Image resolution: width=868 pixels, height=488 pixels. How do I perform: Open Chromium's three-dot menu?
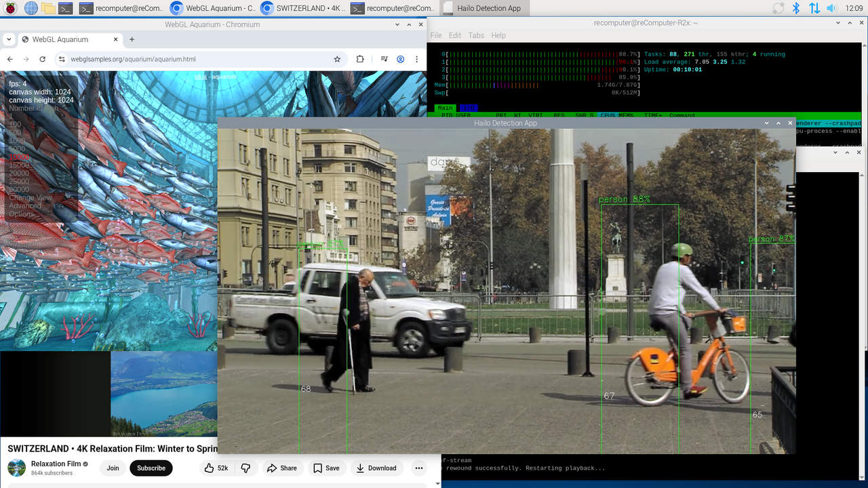pos(416,59)
